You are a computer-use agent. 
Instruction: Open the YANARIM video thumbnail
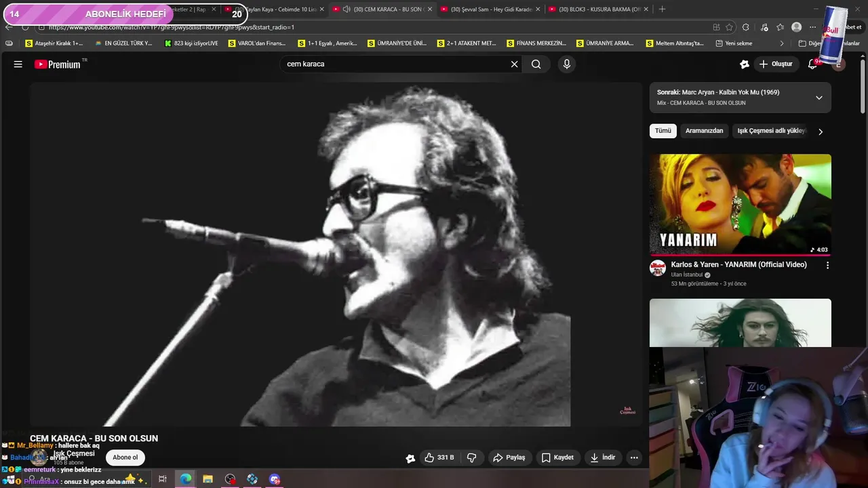pos(741,205)
